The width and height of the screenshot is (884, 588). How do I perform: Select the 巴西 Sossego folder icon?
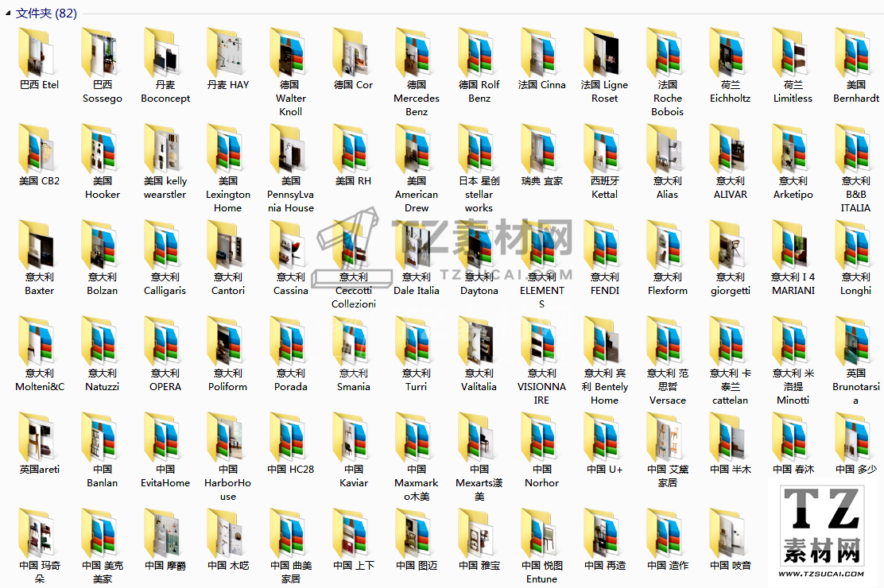click(x=100, y=52)
